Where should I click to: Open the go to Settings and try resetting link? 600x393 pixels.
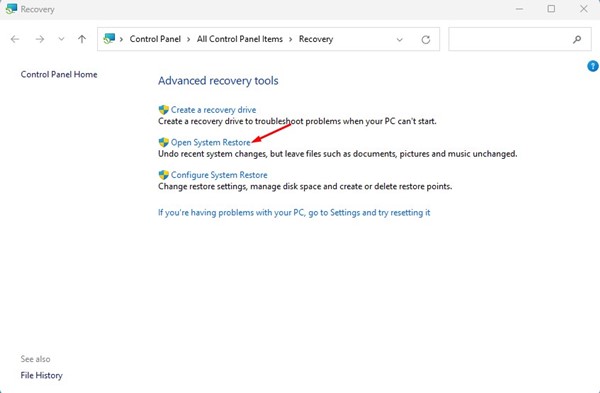294,212
